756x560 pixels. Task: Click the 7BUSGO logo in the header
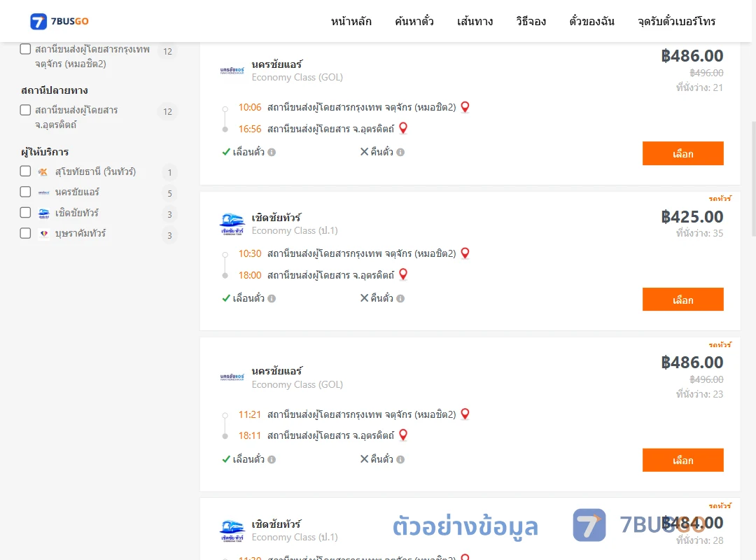[x=59, y=21]
